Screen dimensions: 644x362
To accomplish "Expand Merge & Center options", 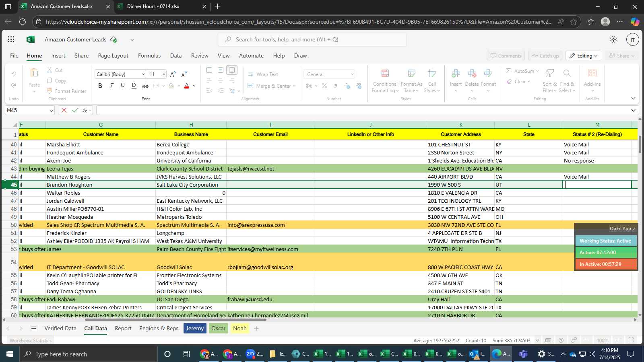I will point(294,86).
